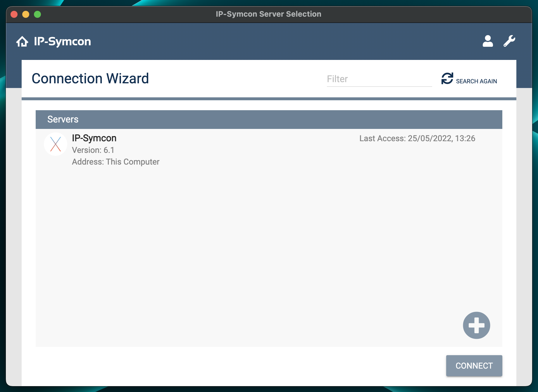Select the refresh arrows beside the filter field

447,78
